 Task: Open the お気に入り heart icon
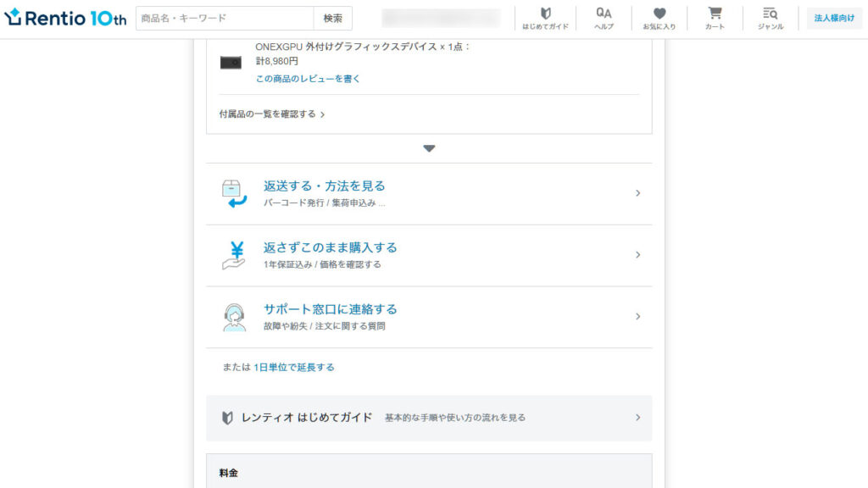pos(659,19)
